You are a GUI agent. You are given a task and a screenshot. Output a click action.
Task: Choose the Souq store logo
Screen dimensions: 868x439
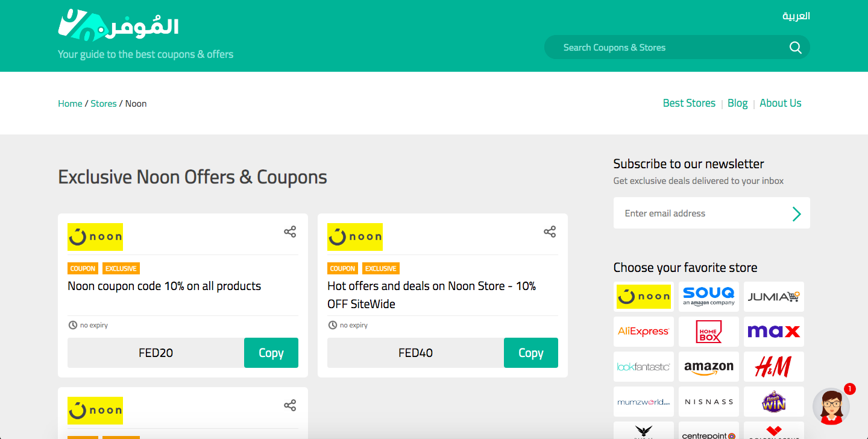[x=709, y=297]
